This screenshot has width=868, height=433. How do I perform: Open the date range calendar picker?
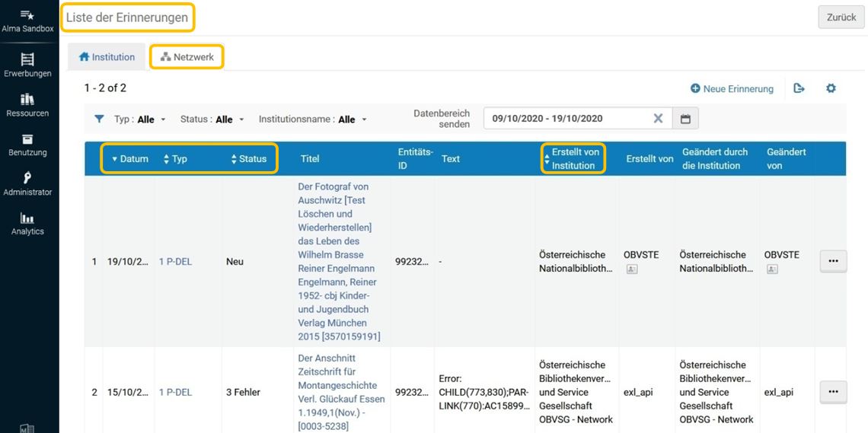685,119
